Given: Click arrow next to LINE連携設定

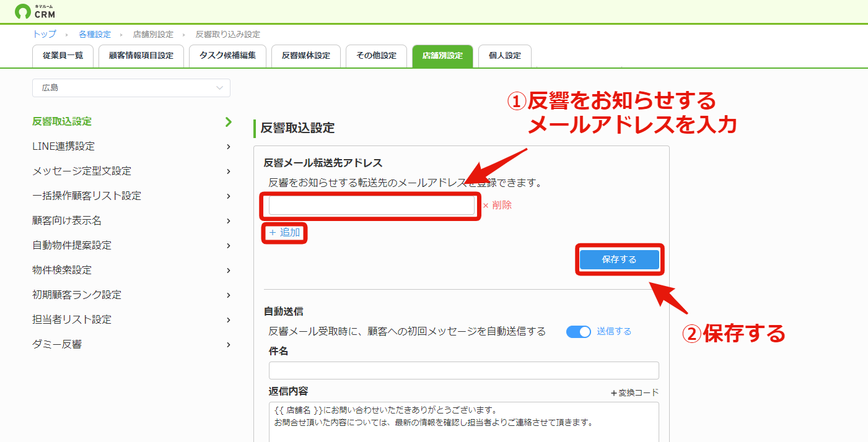Looking at the screenshot, I should click(x=229, y=147).
